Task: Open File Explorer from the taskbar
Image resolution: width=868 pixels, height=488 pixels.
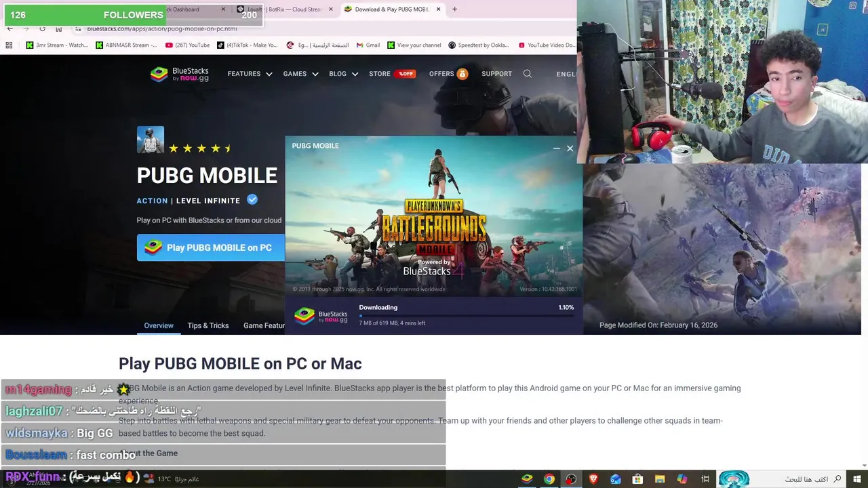Action: pyautogui.click(x=659, y=479)
